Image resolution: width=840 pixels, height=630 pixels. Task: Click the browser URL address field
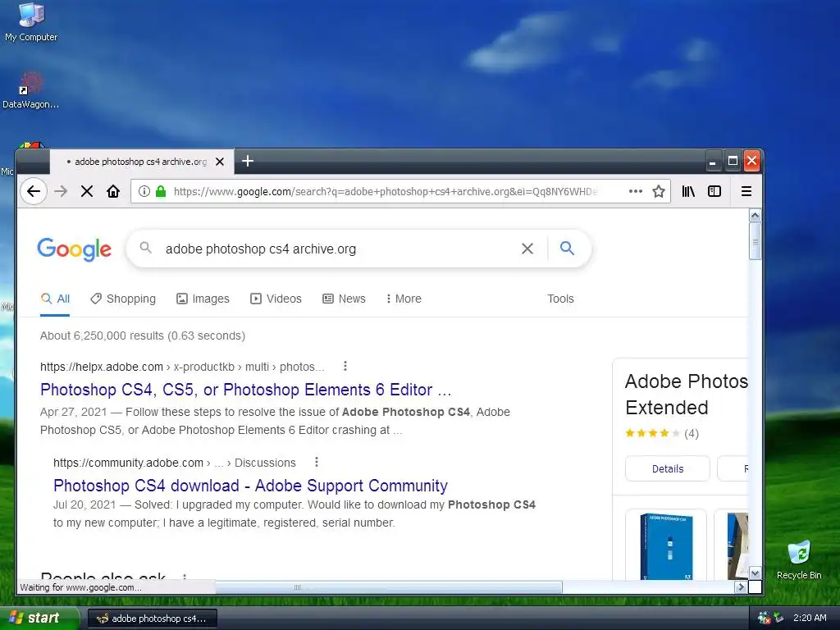(386, 191)
